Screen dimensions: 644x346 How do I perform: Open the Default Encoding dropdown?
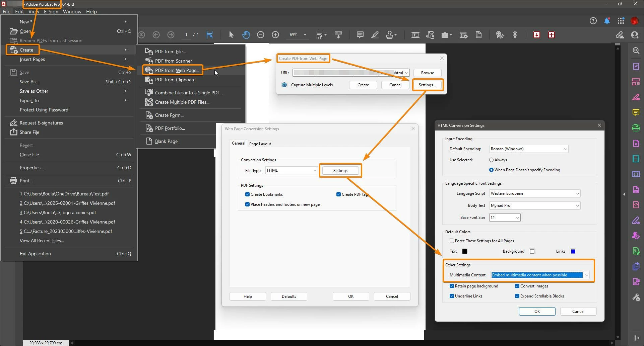529,149
